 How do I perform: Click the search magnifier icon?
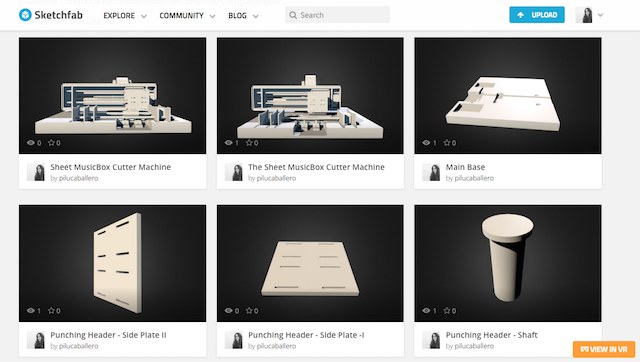(x=293, y=15)
